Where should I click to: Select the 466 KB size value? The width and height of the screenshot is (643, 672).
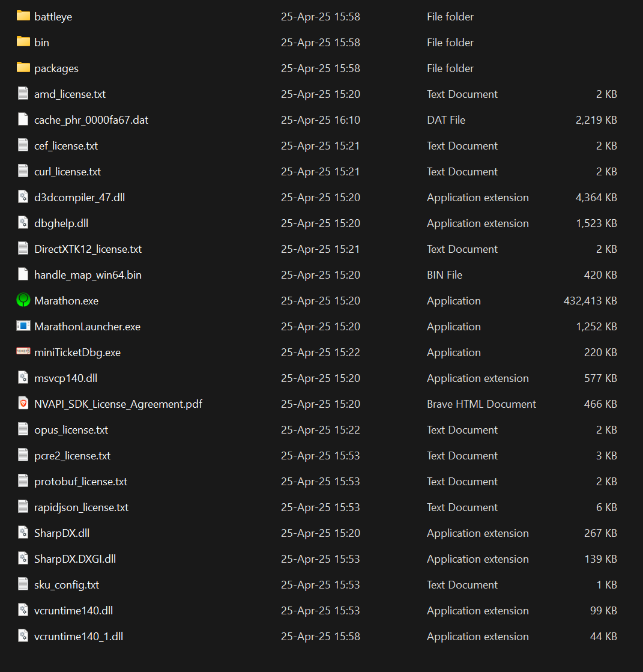[x=600, y=404]
